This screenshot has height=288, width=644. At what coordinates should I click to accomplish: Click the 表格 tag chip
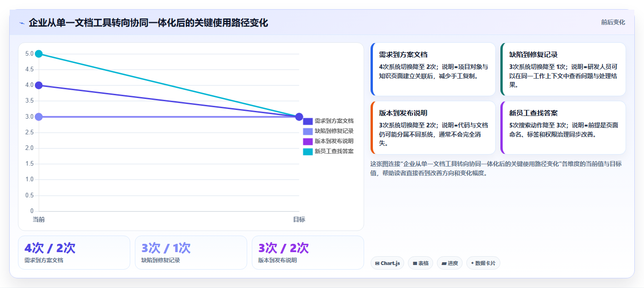click(420, 263)
